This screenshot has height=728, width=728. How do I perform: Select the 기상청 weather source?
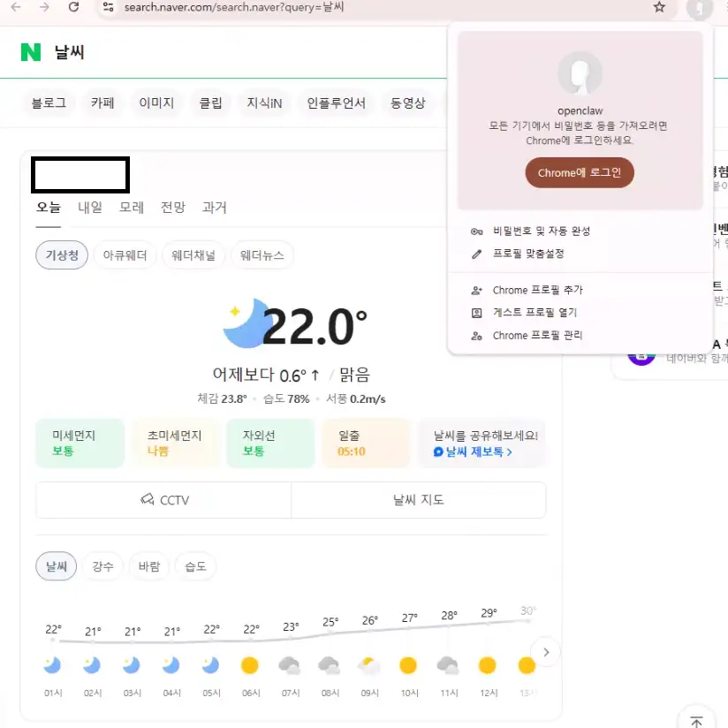62,255
